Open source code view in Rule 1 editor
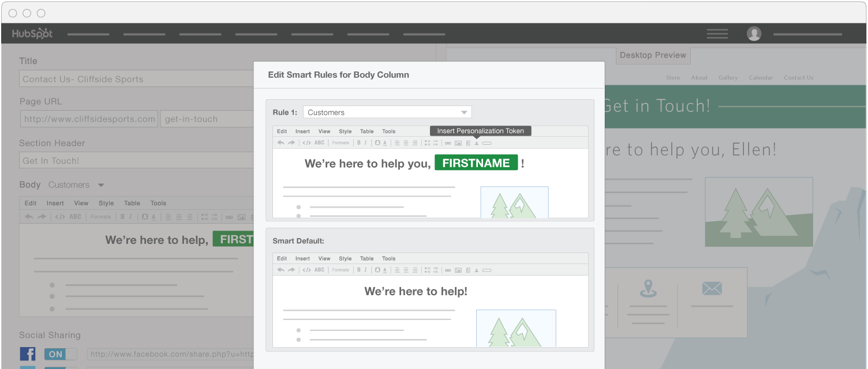The width and height of the screenshot is (868, 369). point(306,142)
